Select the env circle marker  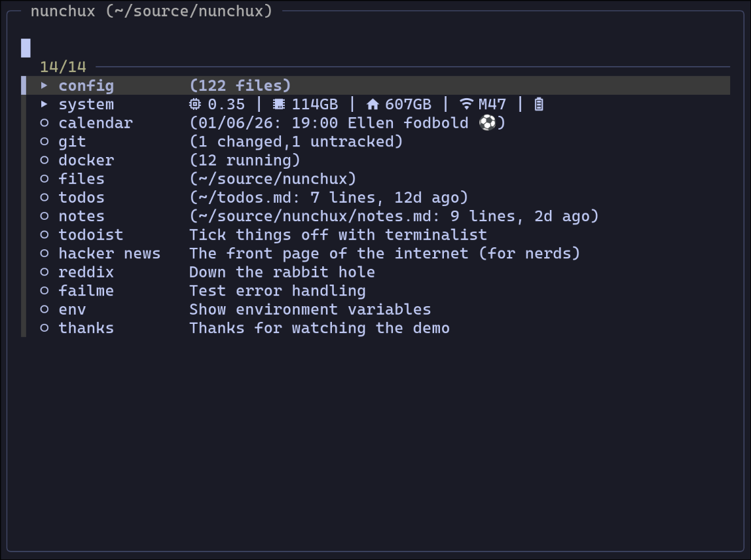(44, 309)
